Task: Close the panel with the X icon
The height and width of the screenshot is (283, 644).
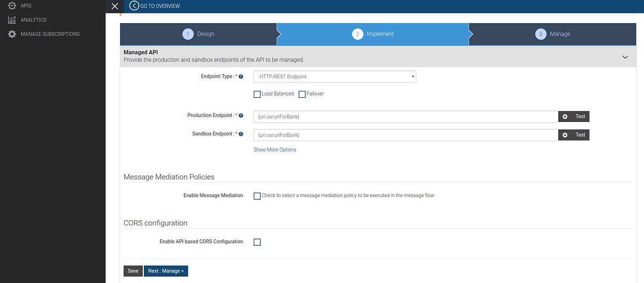Action: point(114,6)
